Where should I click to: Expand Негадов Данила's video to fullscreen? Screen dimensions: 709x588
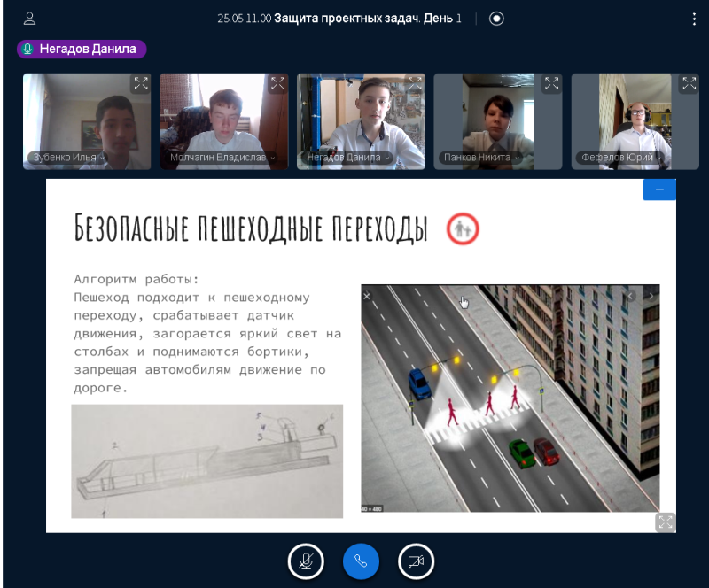(x=414, y=84)
